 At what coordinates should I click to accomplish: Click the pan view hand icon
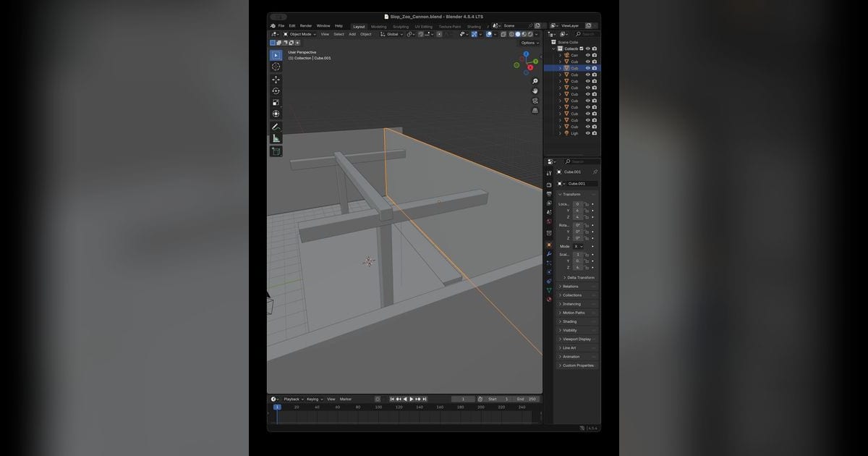(535, 91)
